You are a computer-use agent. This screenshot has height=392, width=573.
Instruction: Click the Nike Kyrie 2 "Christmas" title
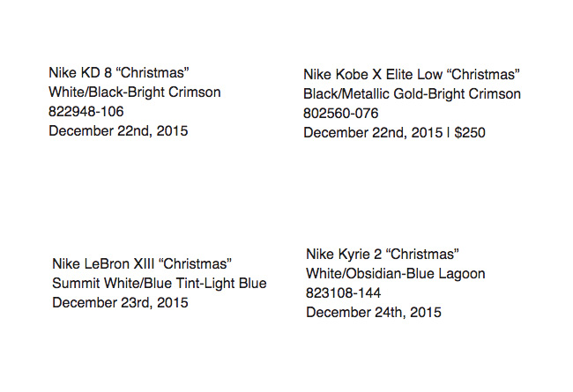(x=383, y=254)
